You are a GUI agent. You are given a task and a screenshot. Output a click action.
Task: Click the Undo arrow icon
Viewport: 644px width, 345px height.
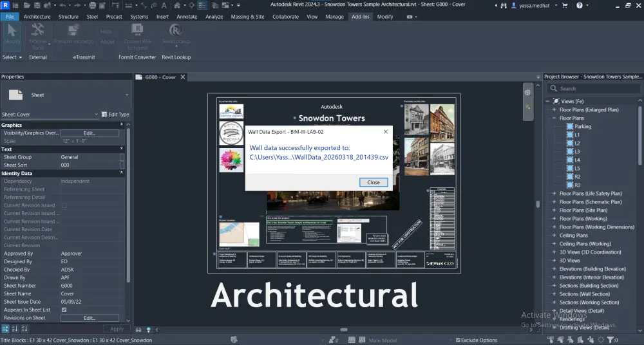point(62,5)
